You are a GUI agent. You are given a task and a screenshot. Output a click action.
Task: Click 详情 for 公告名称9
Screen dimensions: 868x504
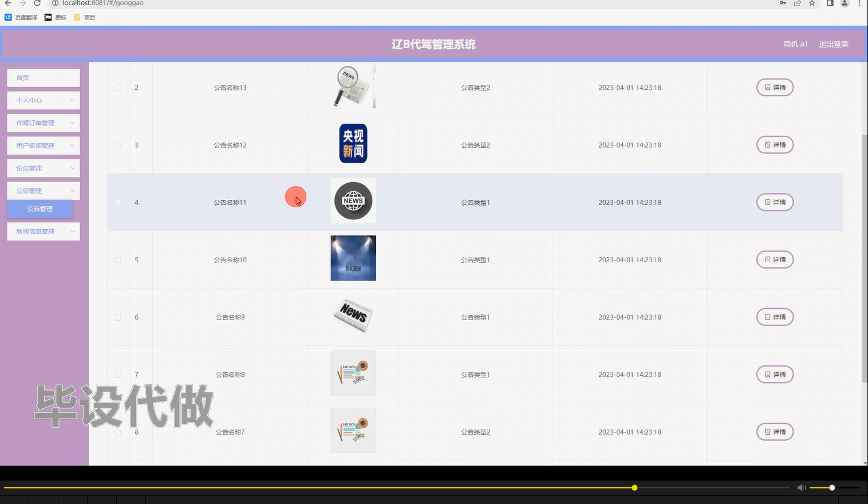(775, 317)
